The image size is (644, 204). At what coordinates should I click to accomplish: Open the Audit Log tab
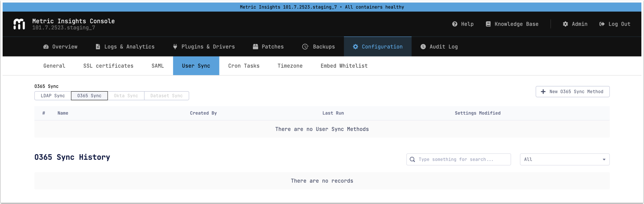439,47
